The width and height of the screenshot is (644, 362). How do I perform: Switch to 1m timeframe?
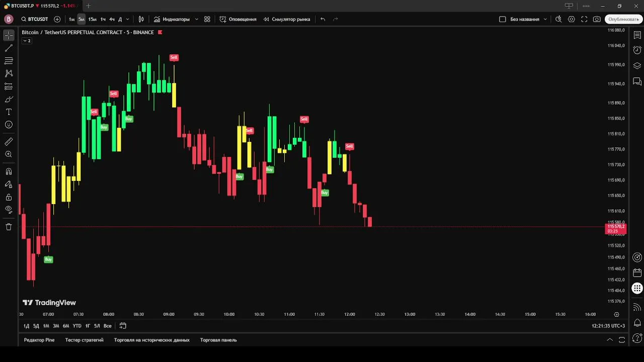coord(71,19)
